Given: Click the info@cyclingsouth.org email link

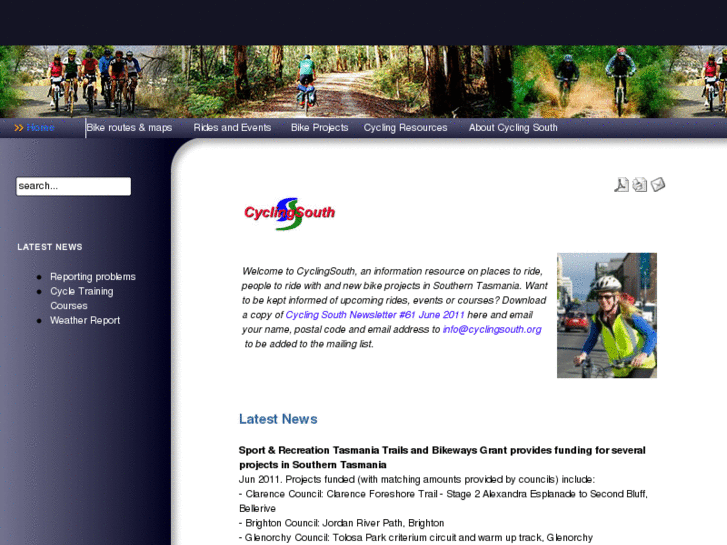Looking at the screenshot, I should pyautogui.click(x=492, y=329).
